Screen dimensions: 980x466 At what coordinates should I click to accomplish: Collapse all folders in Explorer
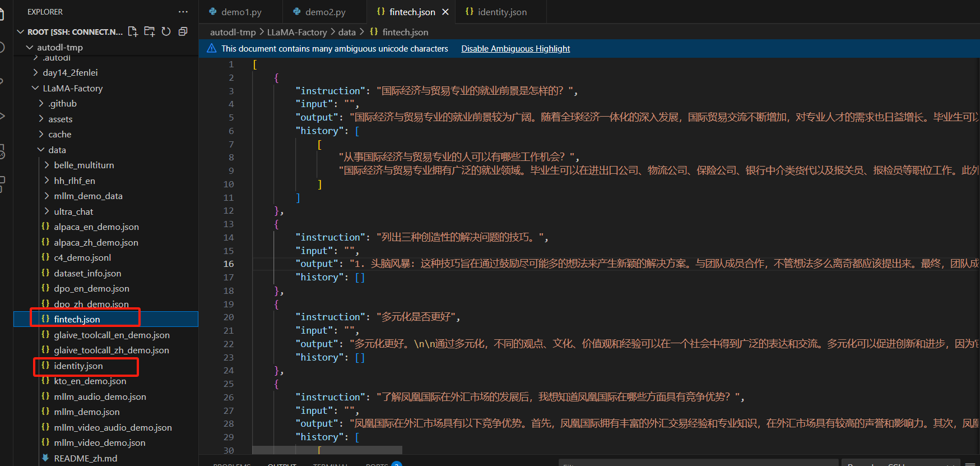[x=183, y=31]
